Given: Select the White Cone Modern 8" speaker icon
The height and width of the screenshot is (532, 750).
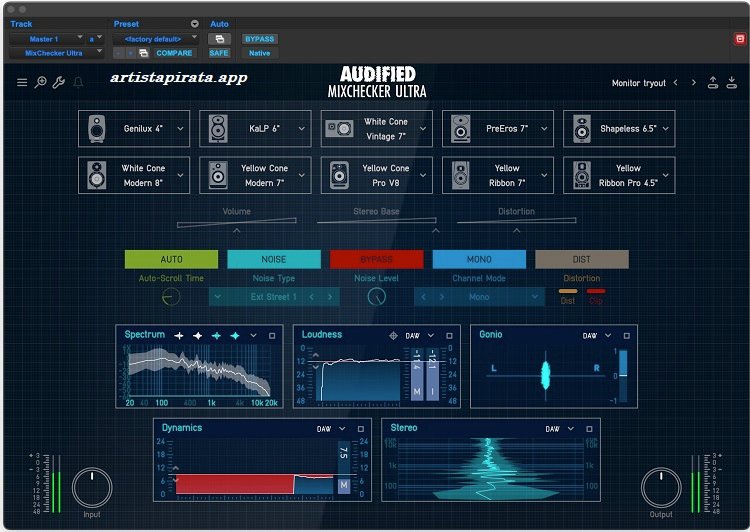Looking at the screenshot, I should (x=97, y=175).
